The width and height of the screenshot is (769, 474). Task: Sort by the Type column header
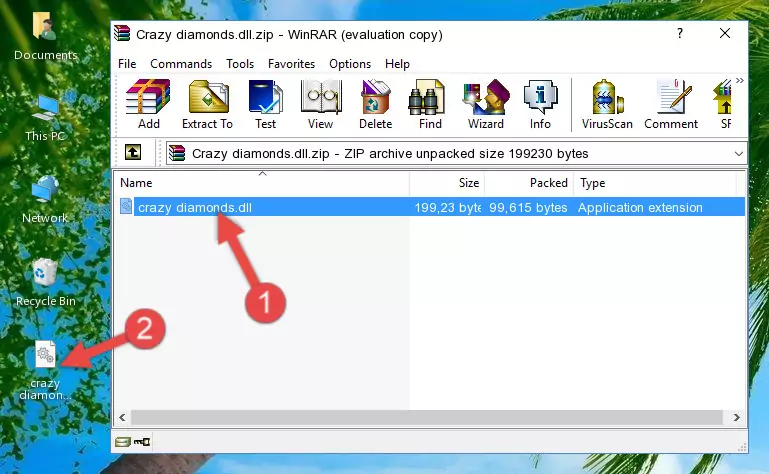(654, 183)
